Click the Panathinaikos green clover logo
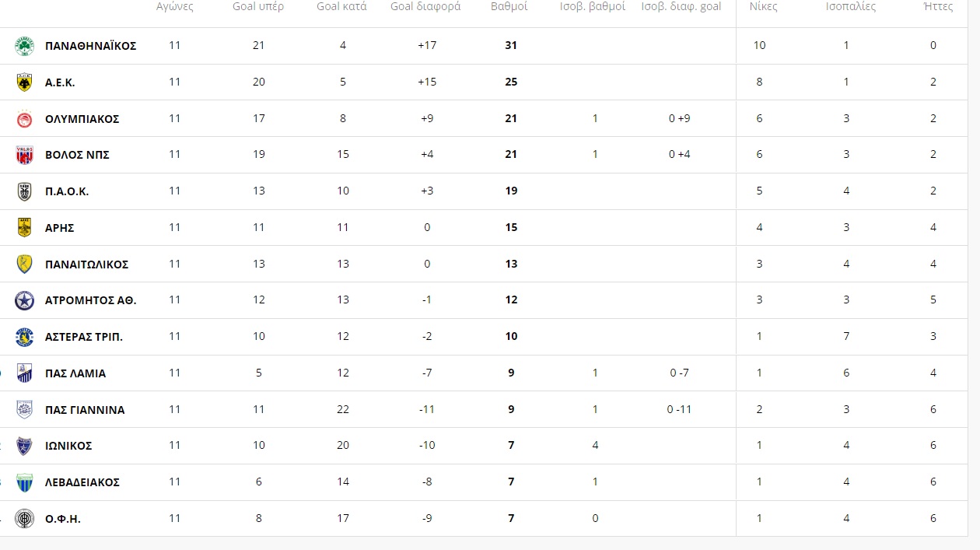The width and height of the screenshot is (980, 550). pos(25,46)
